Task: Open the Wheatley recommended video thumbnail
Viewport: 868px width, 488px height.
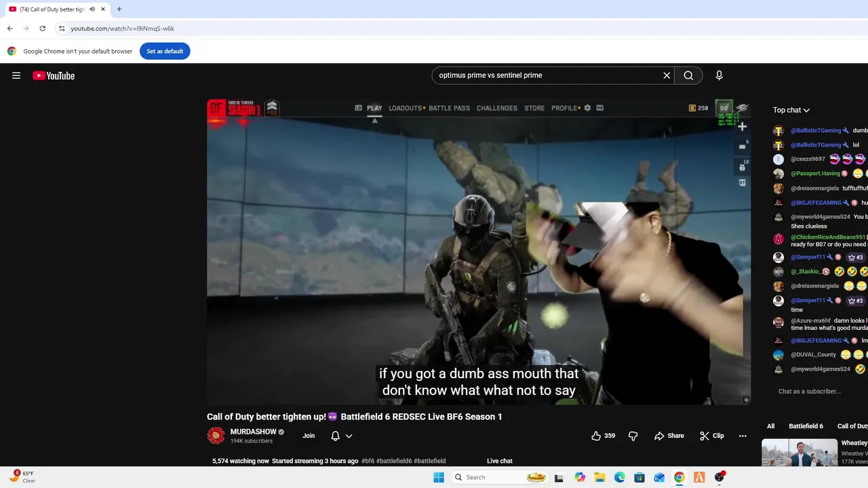Action: [800, 453]
